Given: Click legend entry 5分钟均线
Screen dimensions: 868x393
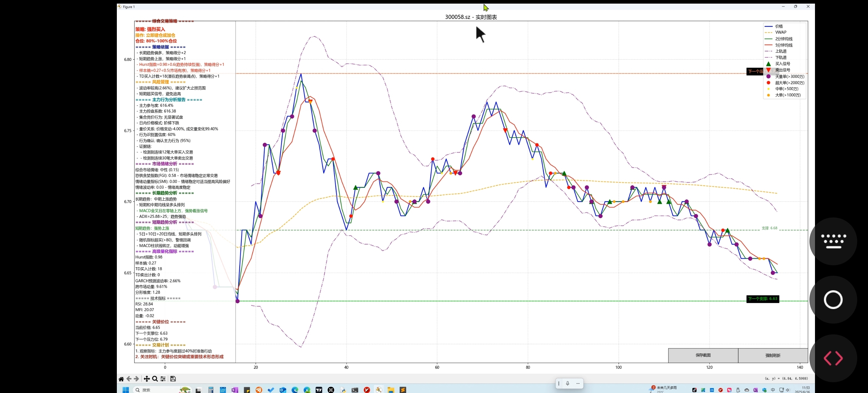Looking at the screenshot, I should (784, 45).
